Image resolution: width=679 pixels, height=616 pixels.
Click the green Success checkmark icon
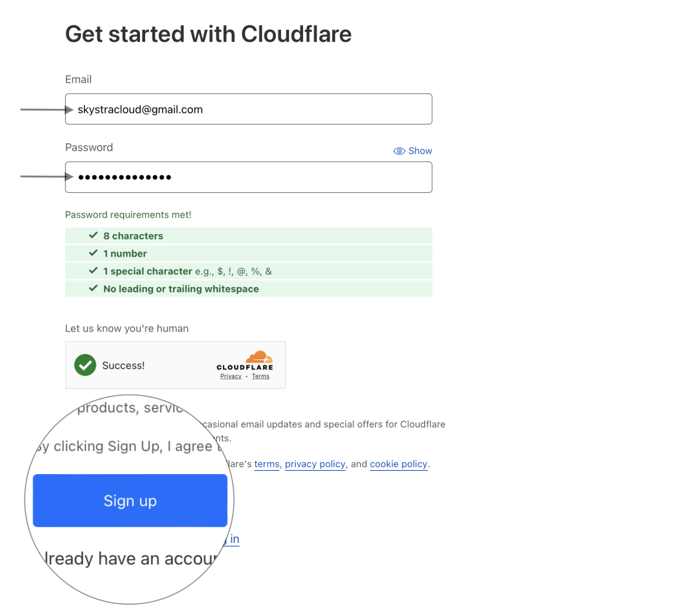point(86,365)
